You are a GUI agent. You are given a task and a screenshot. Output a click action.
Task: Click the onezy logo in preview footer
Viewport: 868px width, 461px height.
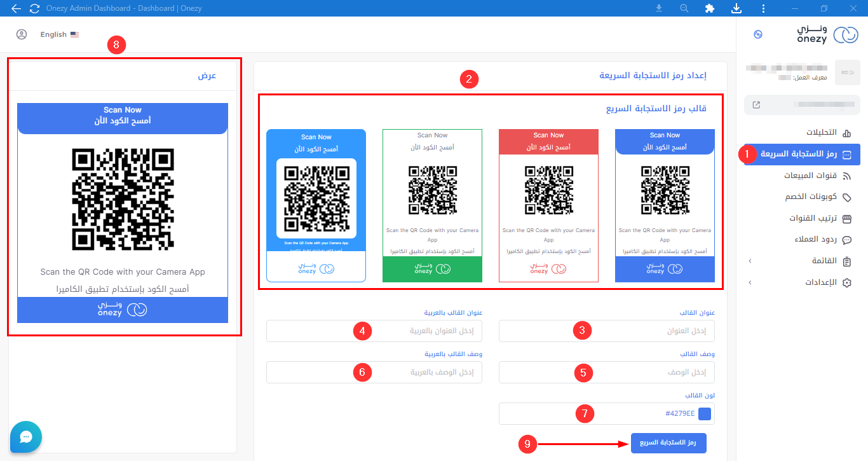pos(123,310)
